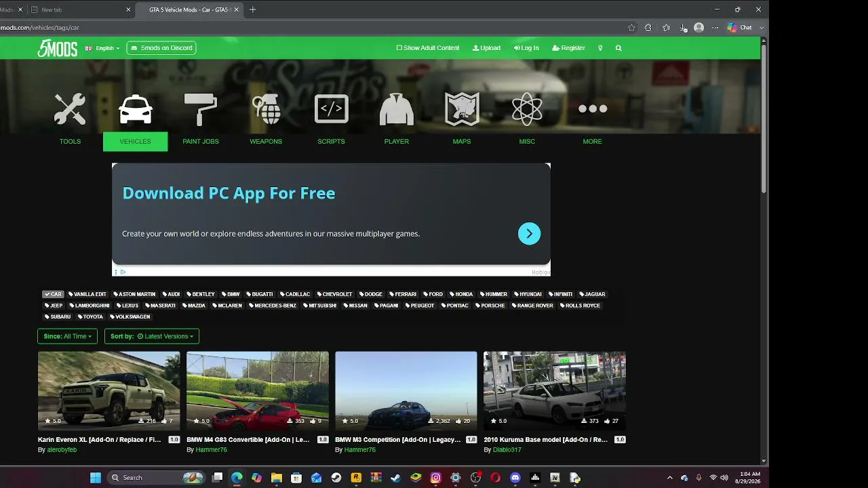
Task: Click the ad's blue arrow button
Action: (x=530, y=234)
